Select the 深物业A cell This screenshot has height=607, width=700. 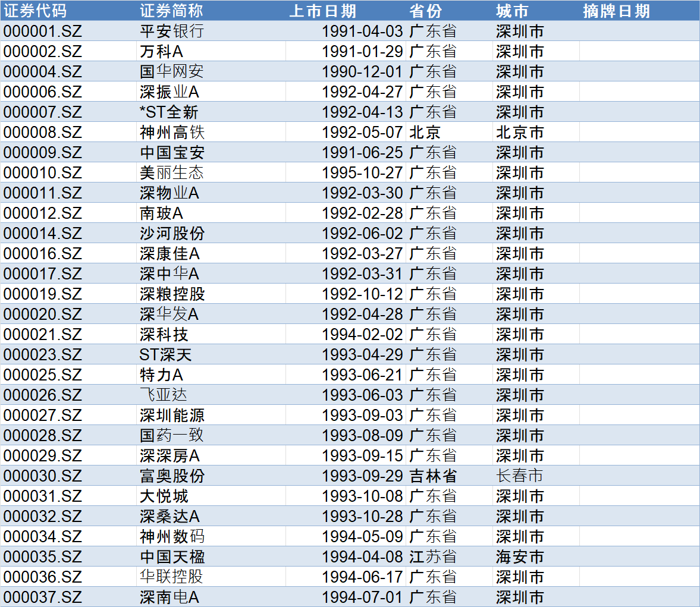coord(211,193)
